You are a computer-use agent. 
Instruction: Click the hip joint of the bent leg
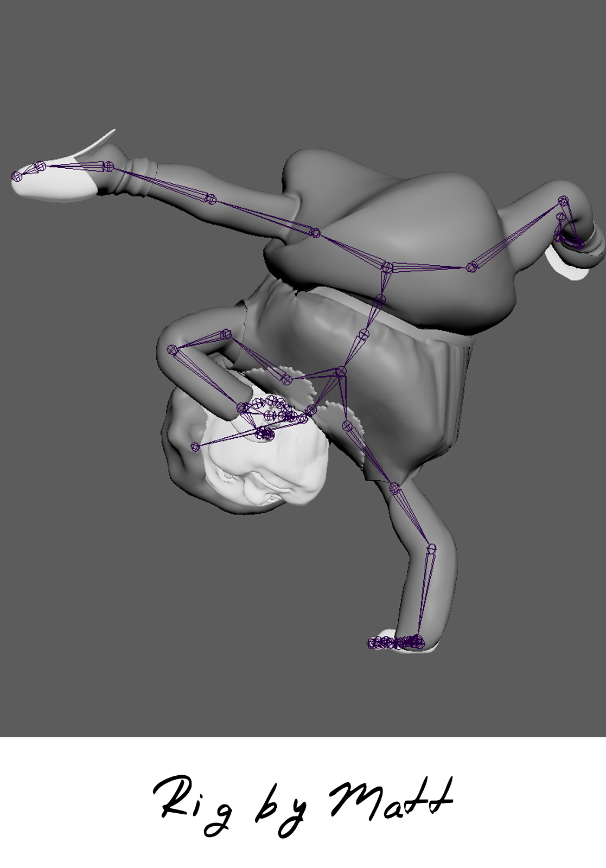pyautogui.click(x=471, y=267)
